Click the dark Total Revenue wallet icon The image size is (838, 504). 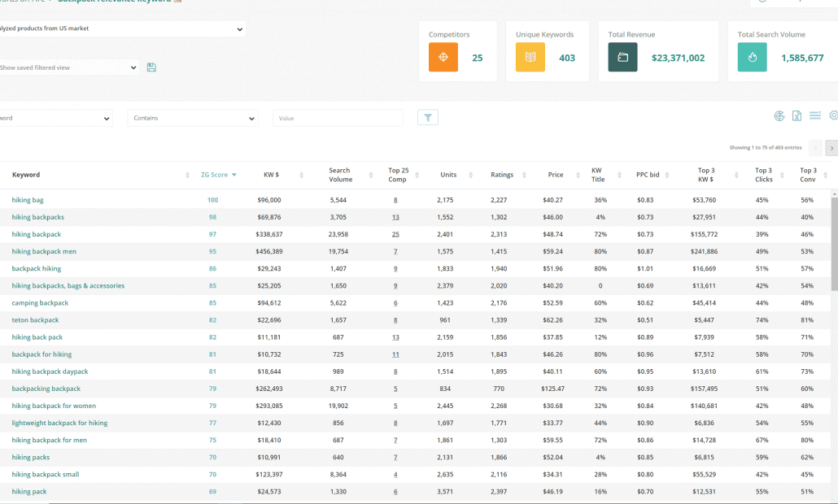pos(622,57)
